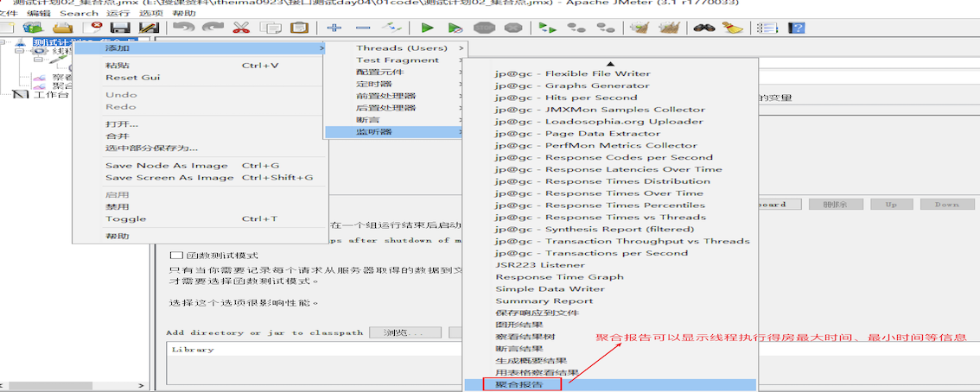Image resolution: width=980 pixels, height=392 pixels.
Task: Click the Redo arrow in the toolbar
Action: point(213,28)
